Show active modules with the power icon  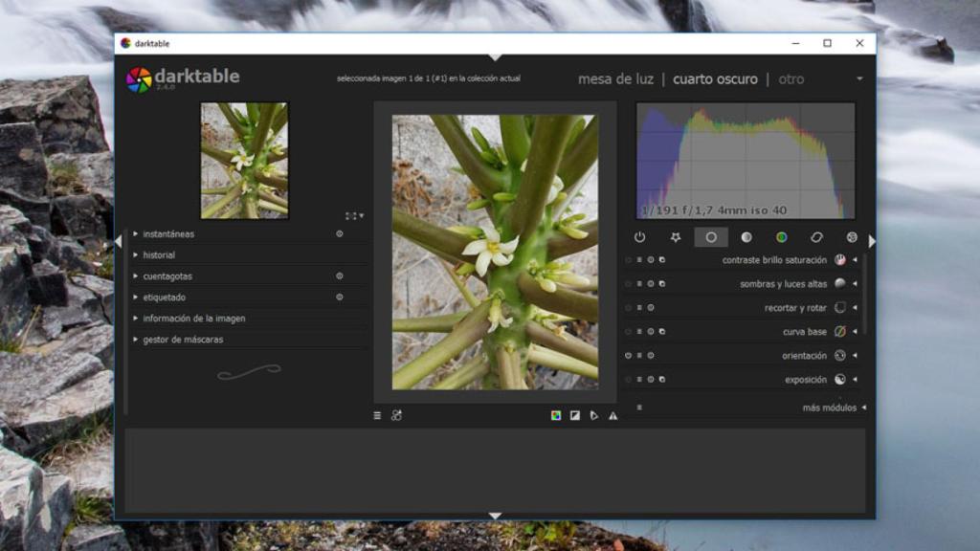(x=639, y=237)
